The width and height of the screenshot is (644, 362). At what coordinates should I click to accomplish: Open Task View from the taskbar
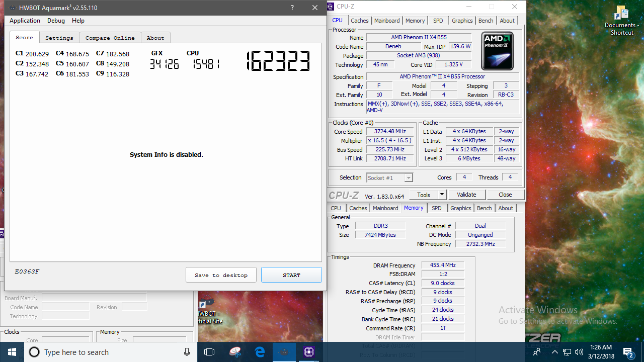209,352
